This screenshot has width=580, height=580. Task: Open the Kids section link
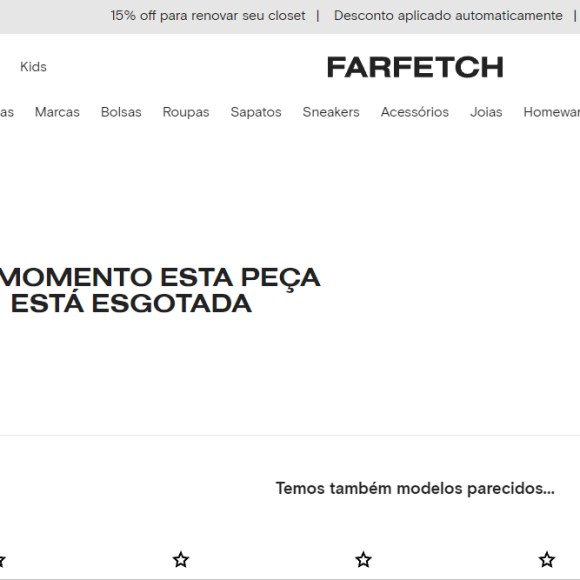click(33, 67)
